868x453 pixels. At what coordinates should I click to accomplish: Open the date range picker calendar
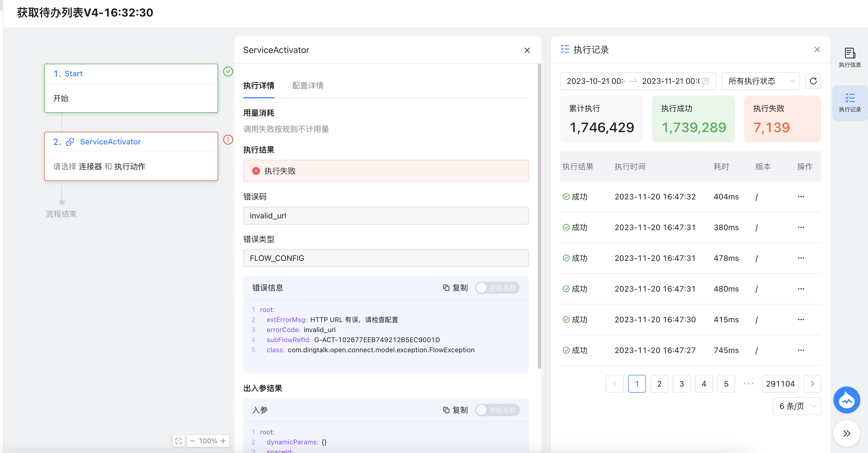pos(706,81)
